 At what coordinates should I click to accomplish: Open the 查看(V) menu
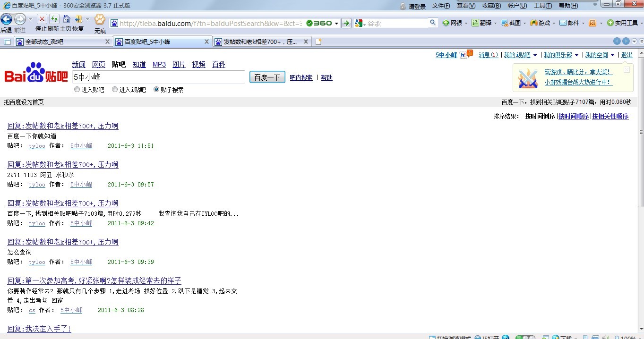click(466, 6)
